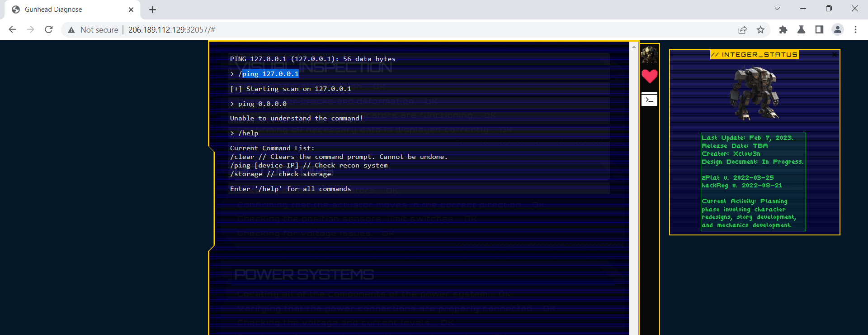868x335 pixels.
Task: Open a new browser tab
Action: (x=152, y=10)
